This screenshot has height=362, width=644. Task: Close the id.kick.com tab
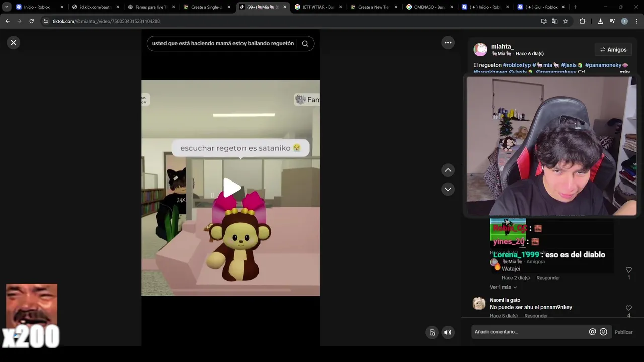tap(118, 7)
